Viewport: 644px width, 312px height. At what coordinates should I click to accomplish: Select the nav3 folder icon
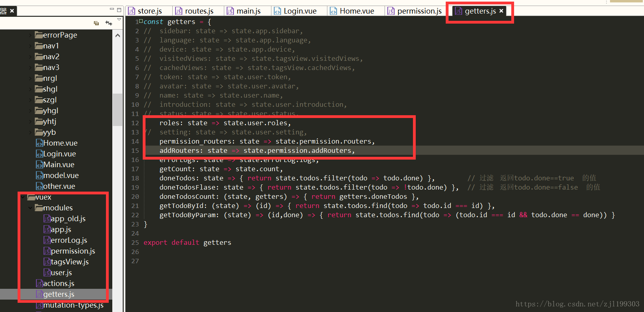pyautogui.click(x=39, y=67)
